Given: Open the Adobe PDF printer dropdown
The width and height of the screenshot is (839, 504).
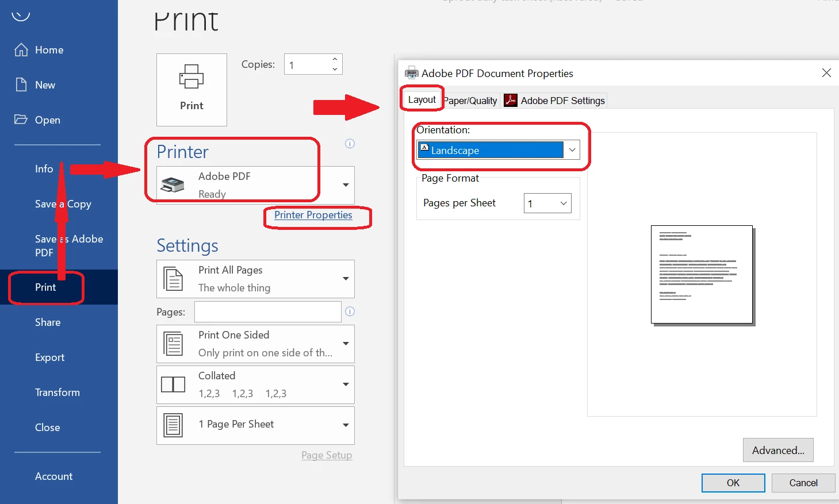Looking at the screenshot, I should click(x=346, y=185).
